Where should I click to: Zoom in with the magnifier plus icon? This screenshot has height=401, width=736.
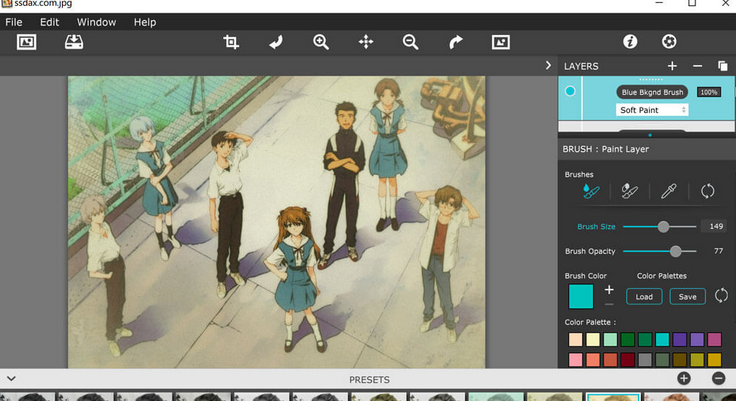(321, 42)
